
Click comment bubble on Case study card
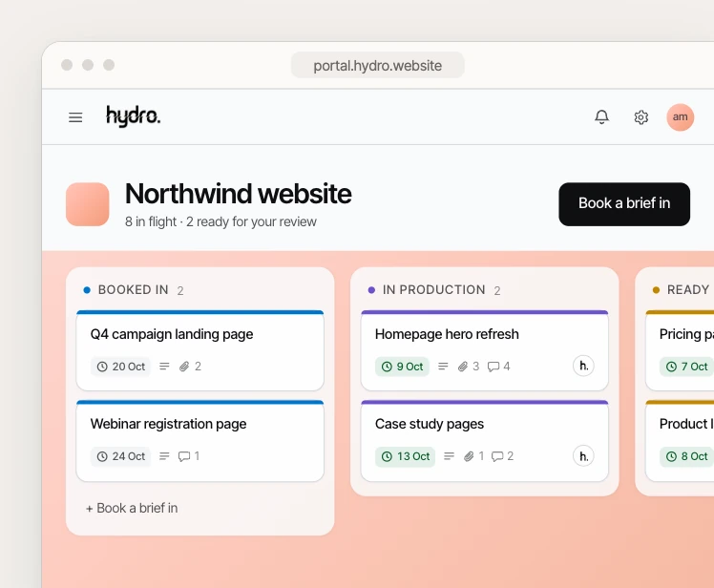click(497, 456)
